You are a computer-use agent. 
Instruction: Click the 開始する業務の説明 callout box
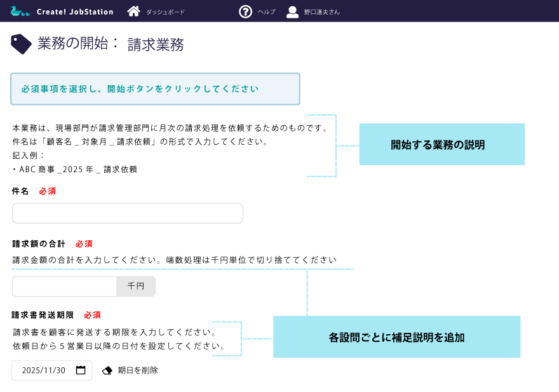[441, 145]
